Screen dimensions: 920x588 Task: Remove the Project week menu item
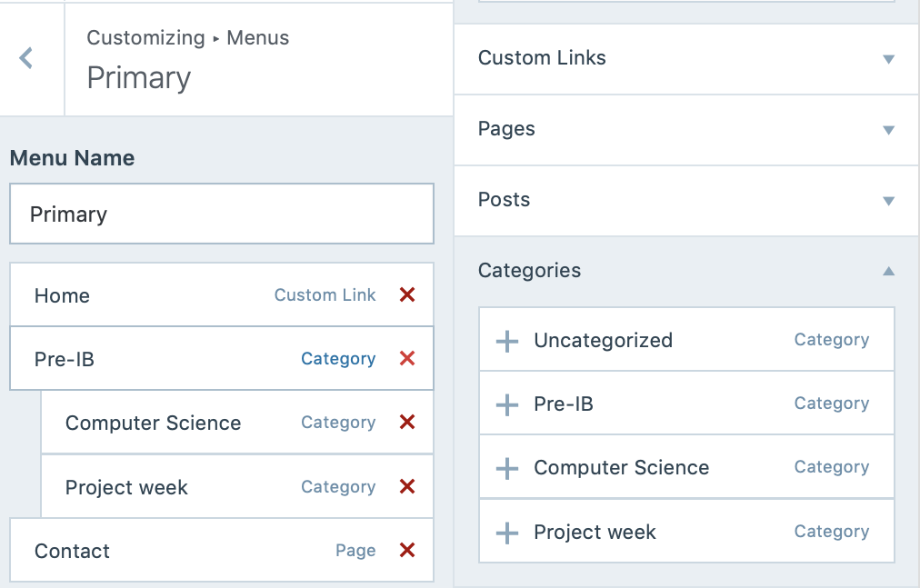(x=407, y=486)
